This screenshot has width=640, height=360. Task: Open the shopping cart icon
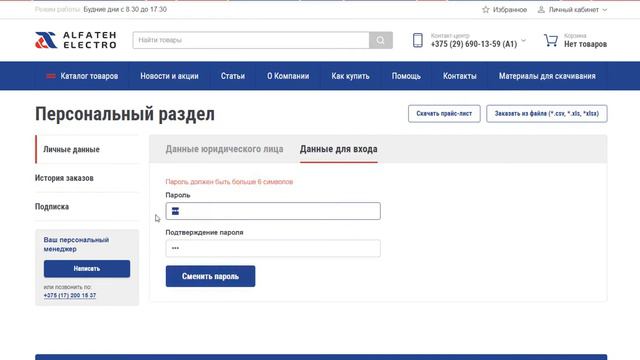point(551,40)
